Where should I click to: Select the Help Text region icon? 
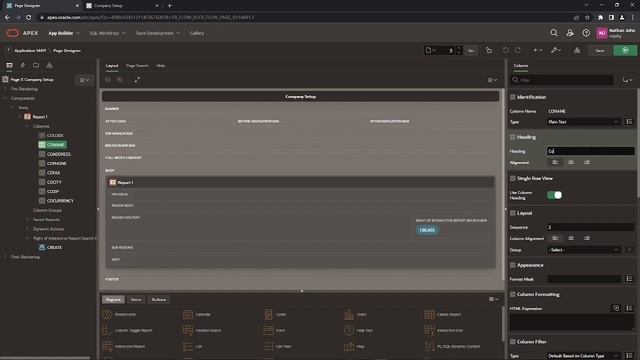tap(349, 330)
